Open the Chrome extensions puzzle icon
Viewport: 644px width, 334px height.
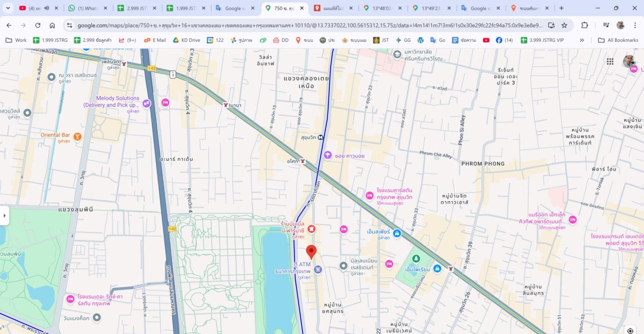(x=584, y=25)
